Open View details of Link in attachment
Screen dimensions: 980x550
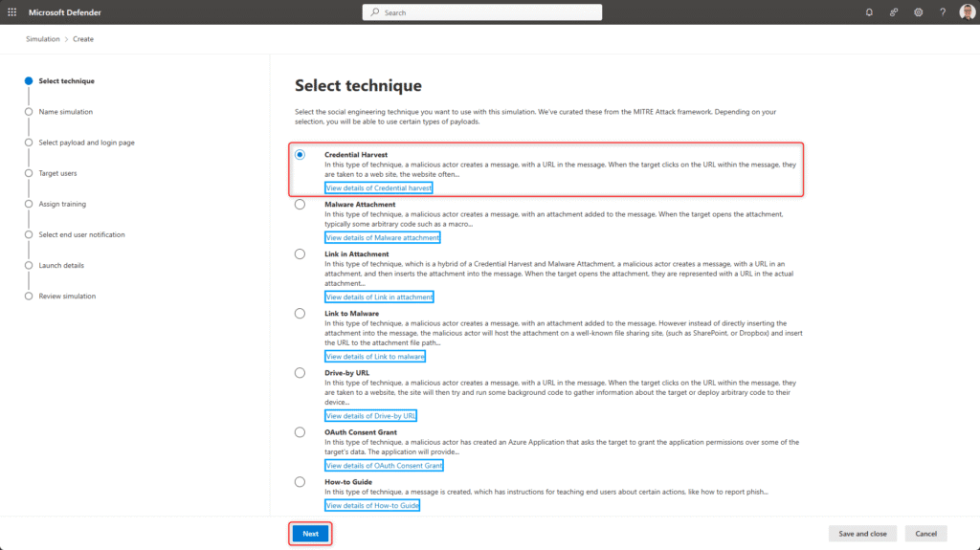(379, 297)
